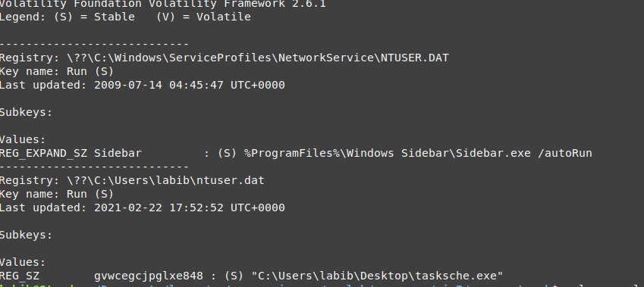Click the 2009-07-14 last updated timestamp

190,85
